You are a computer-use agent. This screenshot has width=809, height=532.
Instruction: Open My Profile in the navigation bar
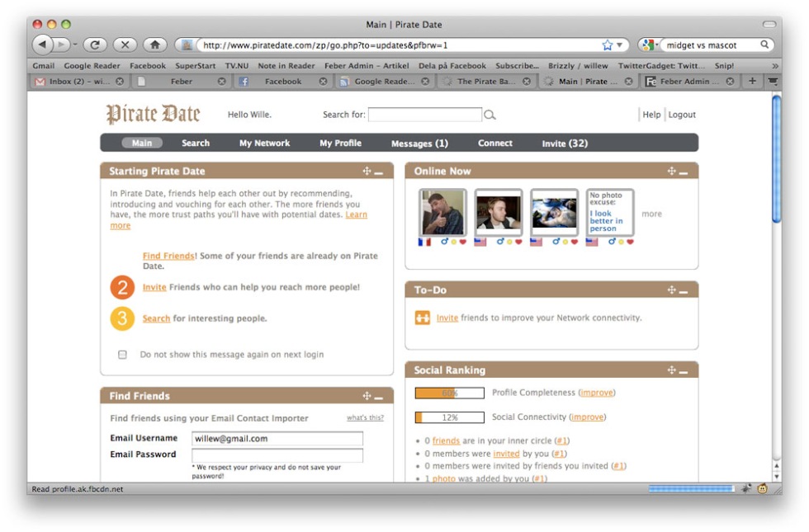[x=340, y=144]
